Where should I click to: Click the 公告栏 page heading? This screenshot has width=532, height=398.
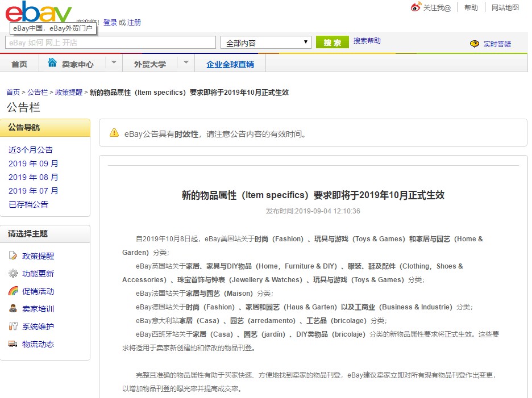(x=23, y=107)
